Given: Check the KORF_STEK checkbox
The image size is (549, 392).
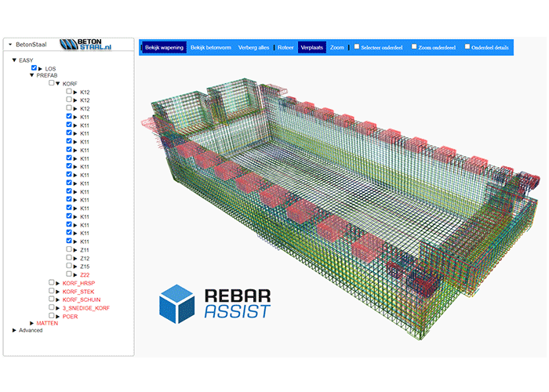Looking at the screenshot, I should [52, 291].
